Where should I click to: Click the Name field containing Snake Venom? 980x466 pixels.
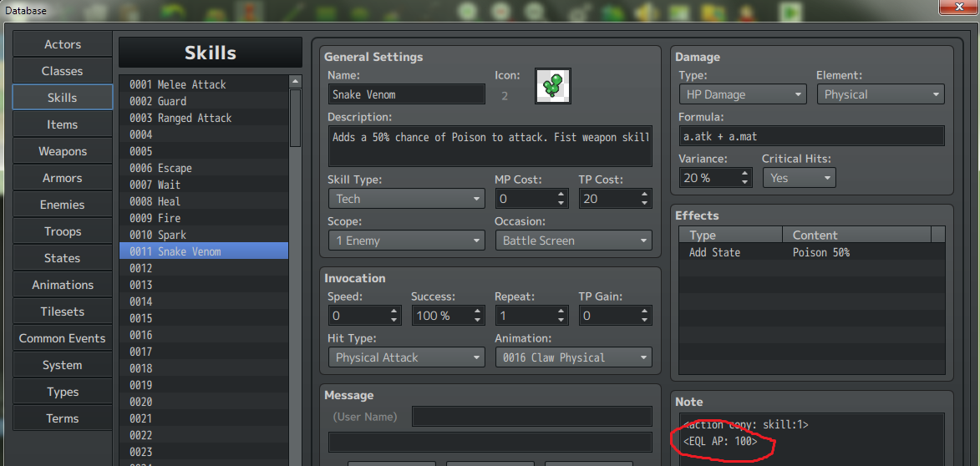406,94
